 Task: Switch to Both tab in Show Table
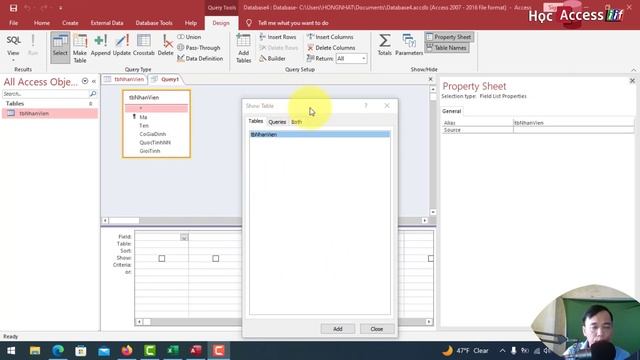tap(297, 122)
